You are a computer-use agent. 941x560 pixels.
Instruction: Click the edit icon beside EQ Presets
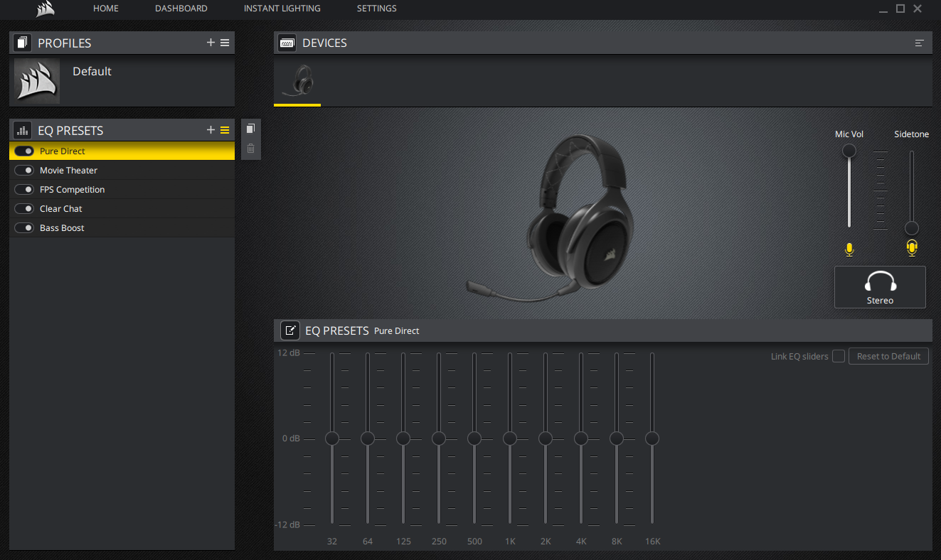coord(290,330)
